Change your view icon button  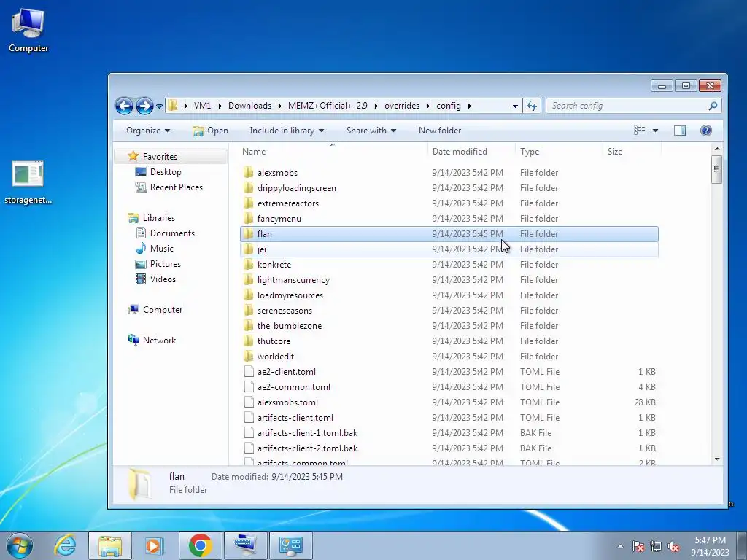click(x=639, y=131)
